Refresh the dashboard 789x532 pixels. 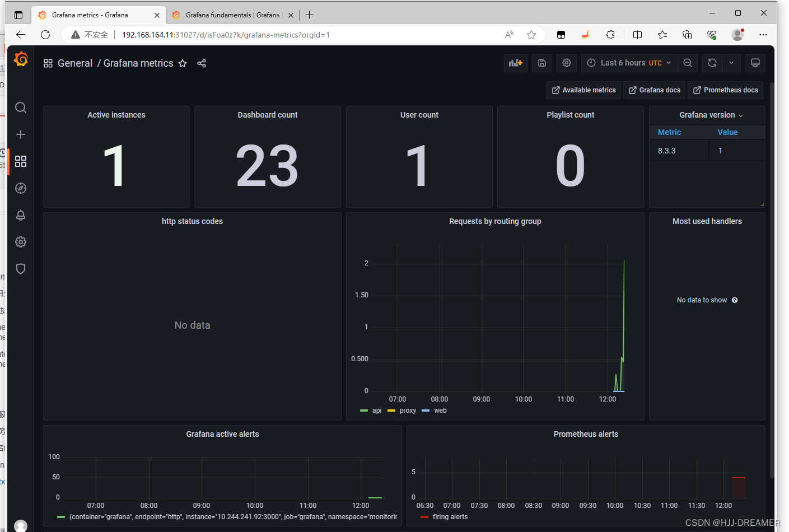click(712, 63)
